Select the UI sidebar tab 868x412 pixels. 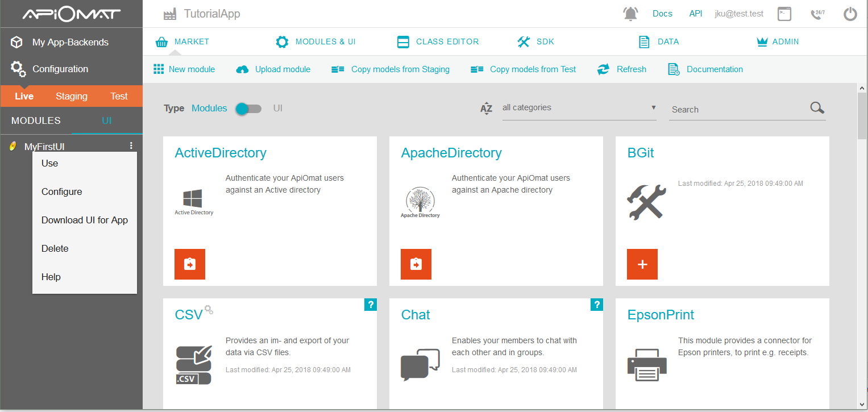(x=107, y=120)
